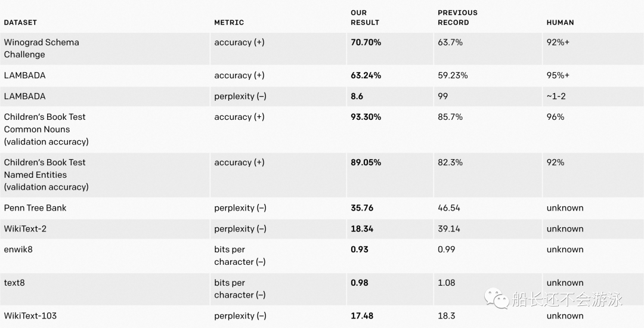Click the DATASET column header
Viewport: 644px width, 328px height.
[x=20, y=23]
